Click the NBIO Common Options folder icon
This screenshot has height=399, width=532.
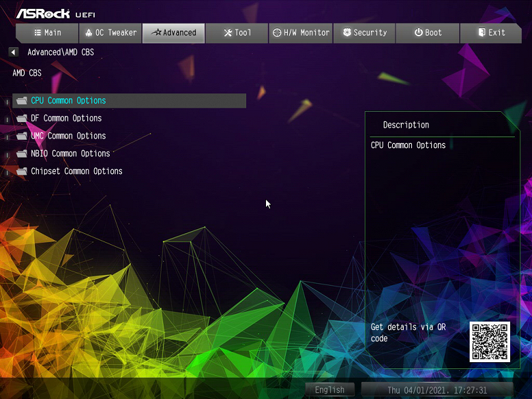point(22,153)
